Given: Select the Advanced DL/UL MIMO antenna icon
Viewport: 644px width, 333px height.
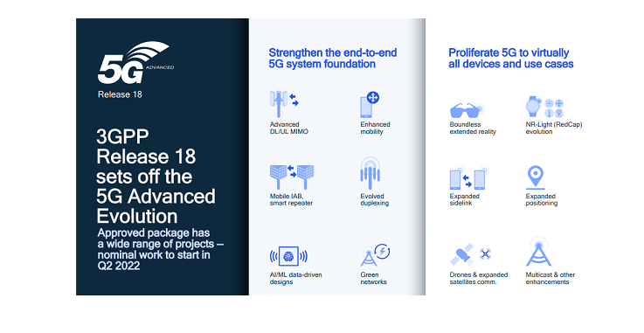Looking at the screenshot, I should [284, 104].
